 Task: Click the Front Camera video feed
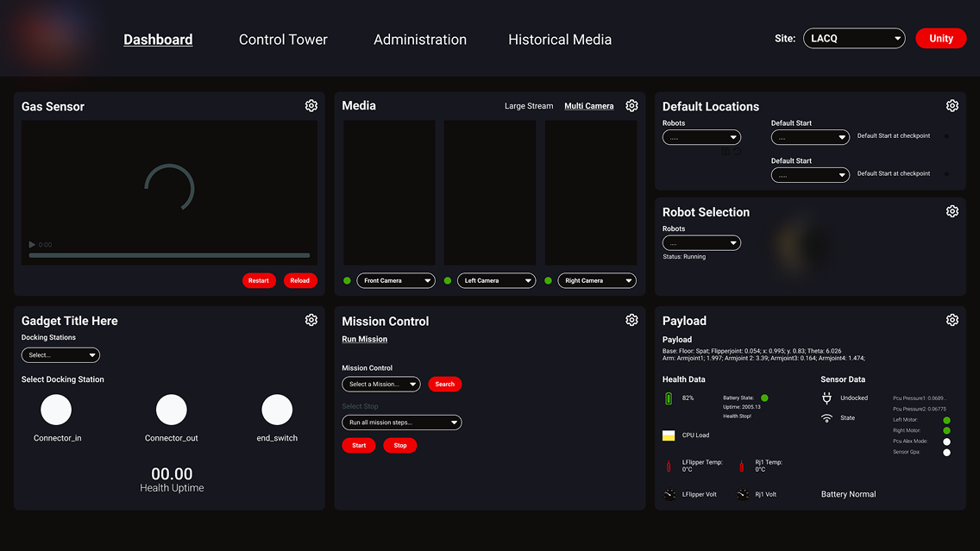[389, 192]
